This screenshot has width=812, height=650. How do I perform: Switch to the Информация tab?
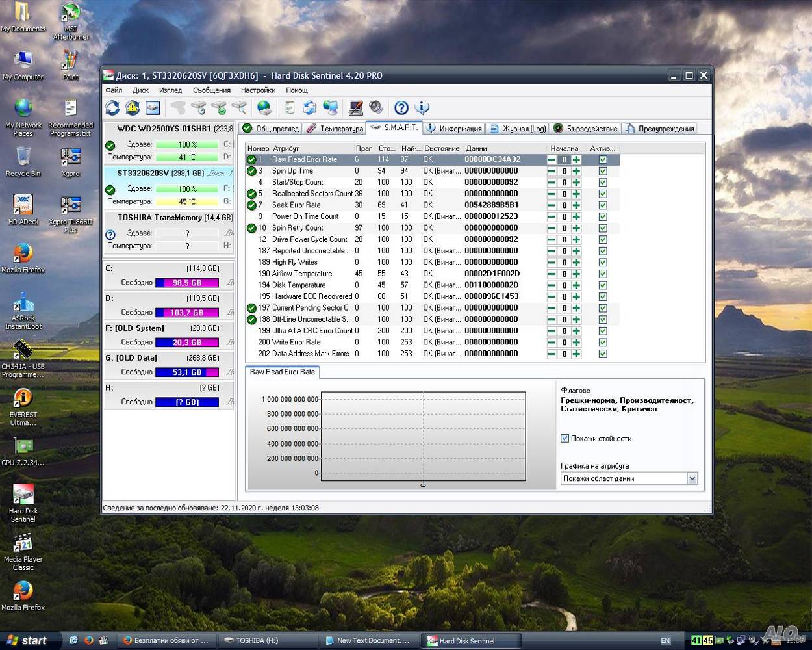tap(454, 129)
